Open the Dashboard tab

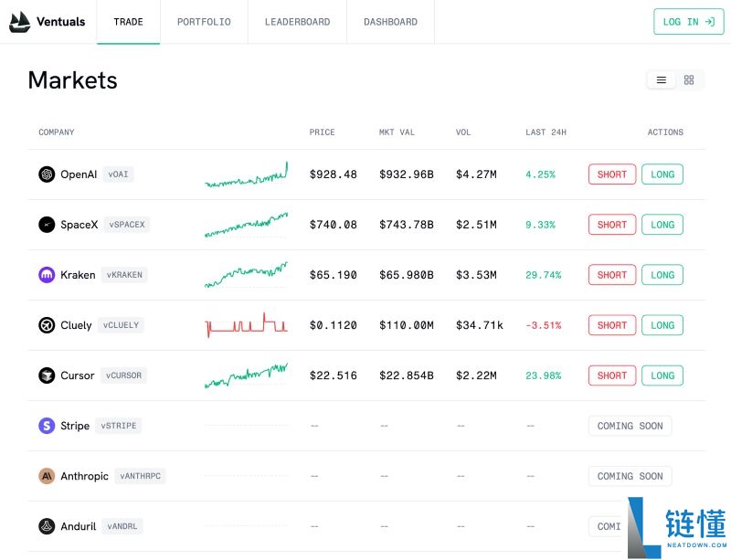point(390,22)
